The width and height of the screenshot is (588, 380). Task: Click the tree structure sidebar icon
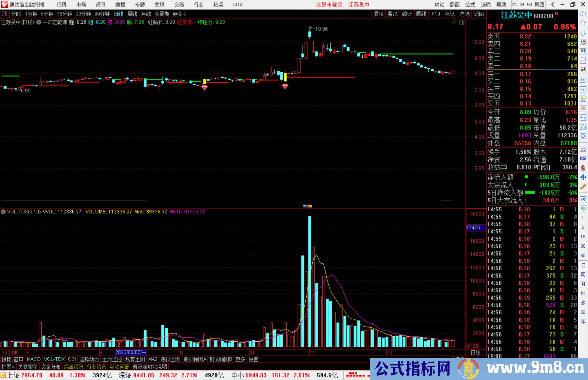583,99
